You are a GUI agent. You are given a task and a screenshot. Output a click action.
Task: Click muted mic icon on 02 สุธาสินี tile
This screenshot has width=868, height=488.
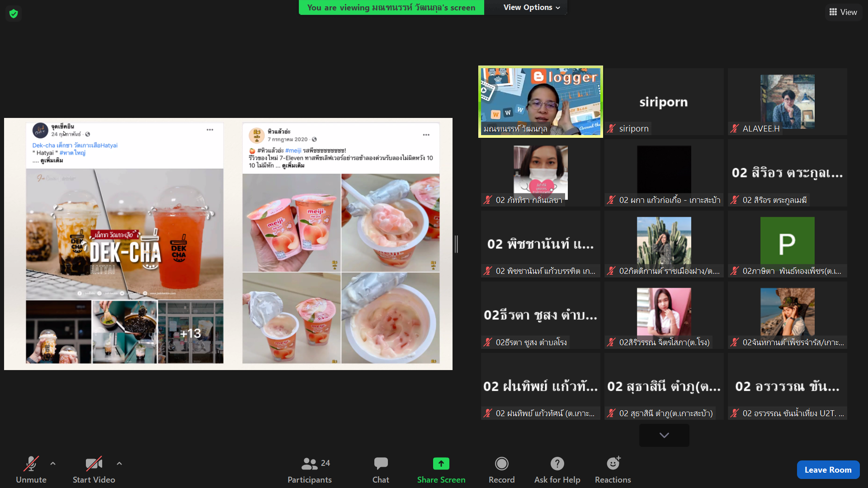[x=611, y=413]
